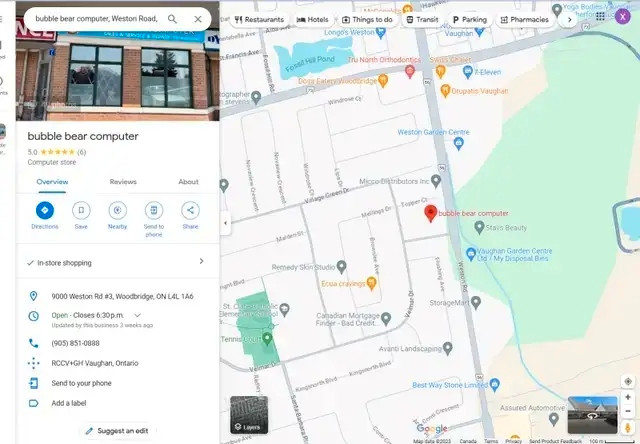
Task: Open Street View thumbnail preview
Action: point(592,414)
